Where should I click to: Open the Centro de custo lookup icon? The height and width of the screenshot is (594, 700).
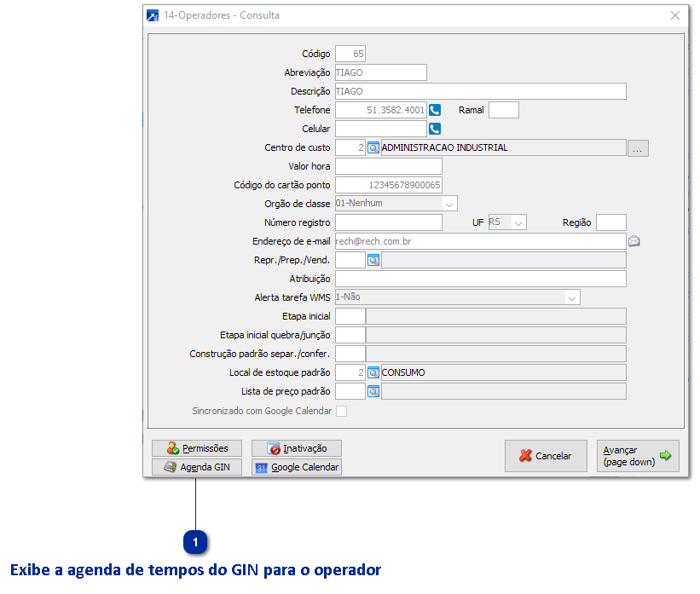tap(373, 147)
